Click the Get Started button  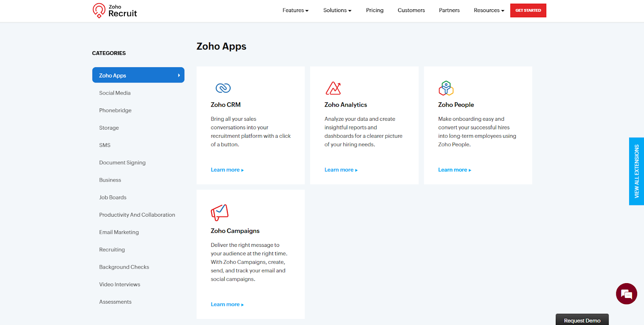click(528, 10)
